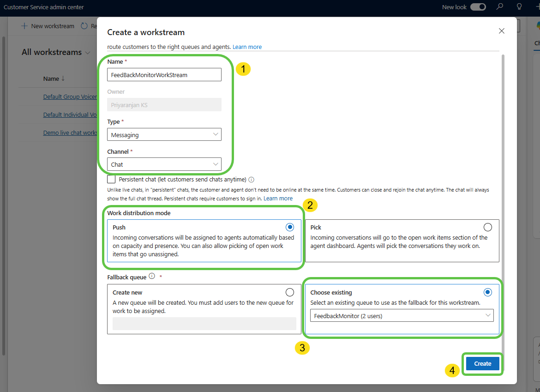Open Learn more link beside persistent chat description

point(278,199)
